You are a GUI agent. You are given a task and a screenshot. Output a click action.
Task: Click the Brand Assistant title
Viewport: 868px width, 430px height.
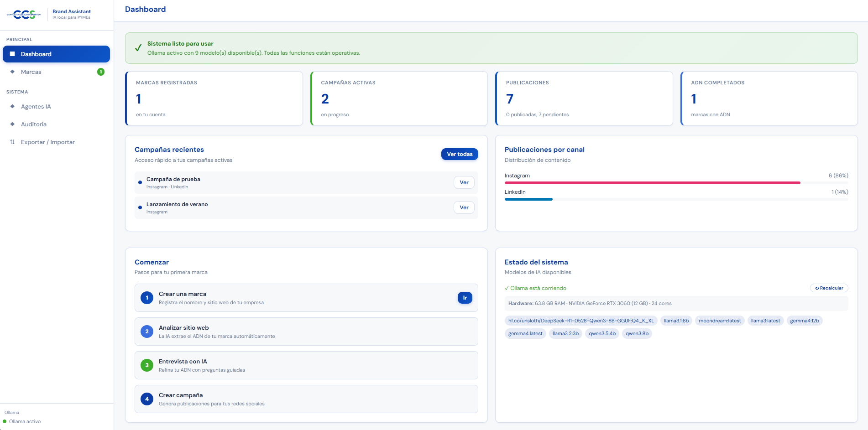(72, 11)
